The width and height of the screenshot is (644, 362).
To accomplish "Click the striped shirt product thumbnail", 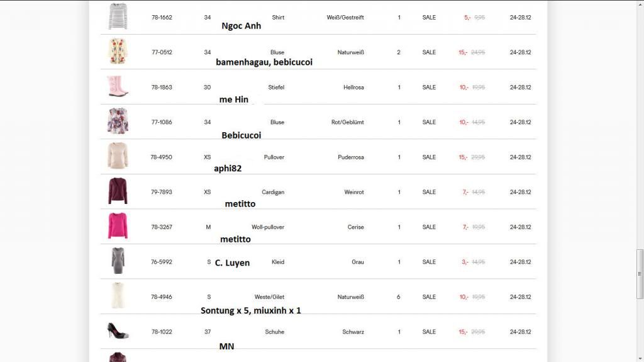I will pos(118,16).
